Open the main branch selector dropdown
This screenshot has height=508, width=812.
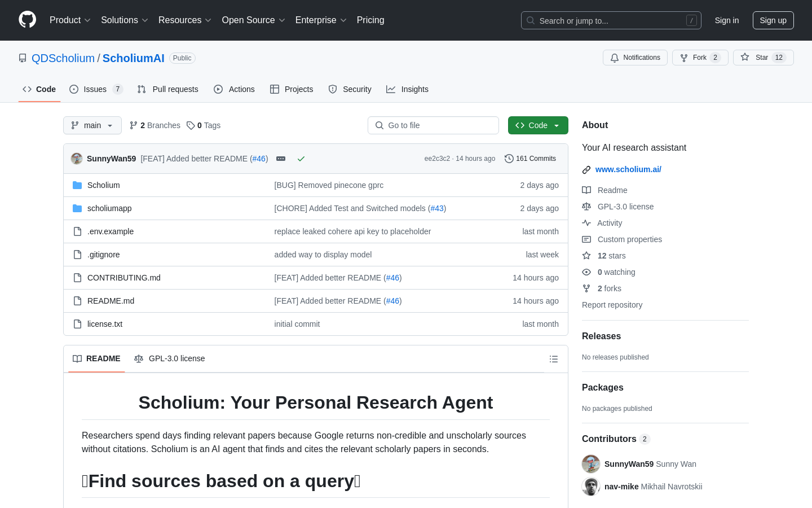click(x=92, y=125)
